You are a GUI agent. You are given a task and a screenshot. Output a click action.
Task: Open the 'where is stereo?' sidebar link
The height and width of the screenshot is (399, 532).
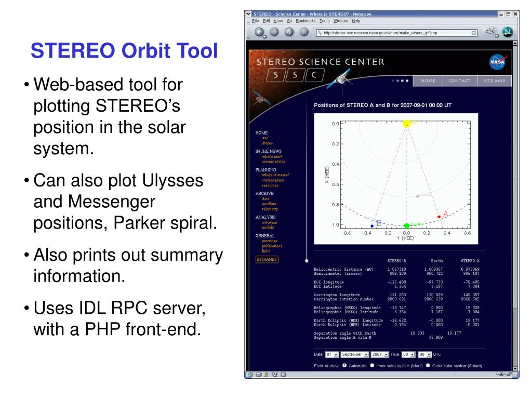[x=275, y=175]
